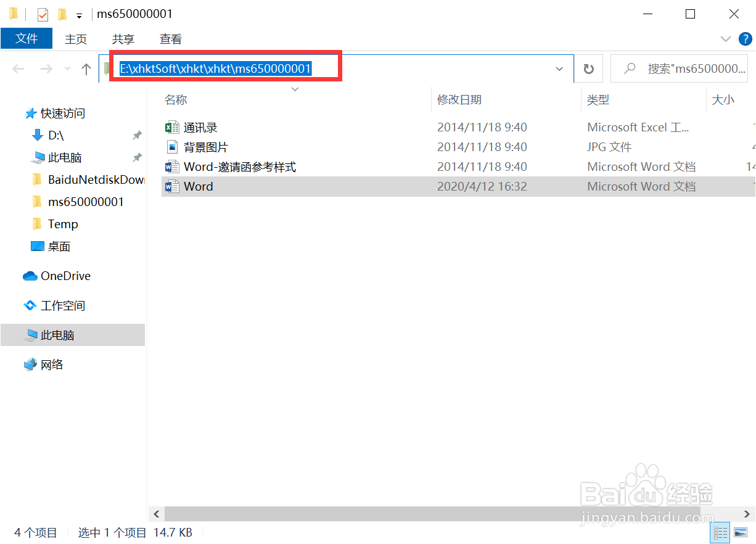The width and height of the screenshot is (756, 544).
Task: Open the 文件 menu
Action: pos(27,39)
